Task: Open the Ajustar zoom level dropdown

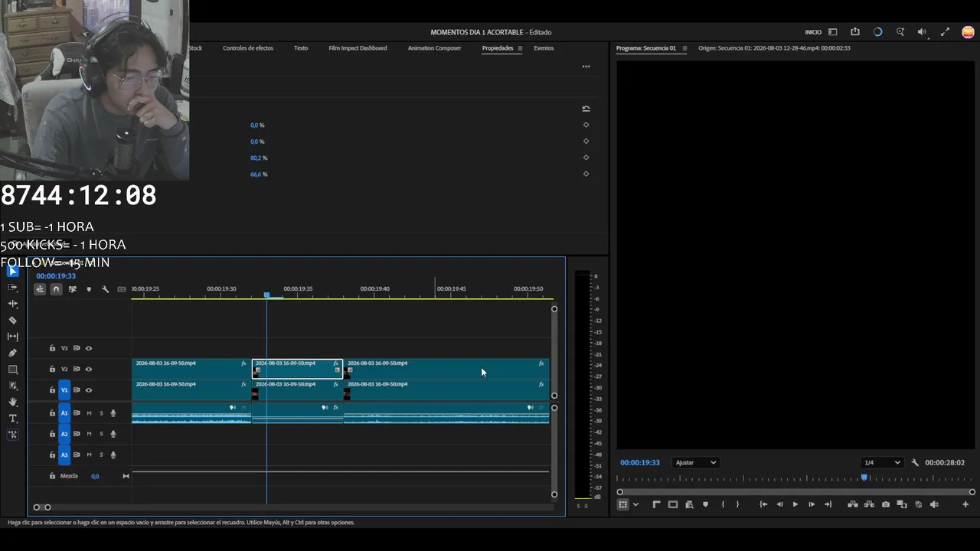Action: click(x=696, y=462)
